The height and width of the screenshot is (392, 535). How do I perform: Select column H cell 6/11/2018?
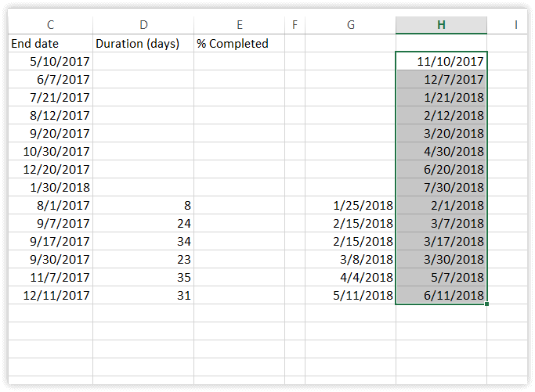[x=441, y=295]
